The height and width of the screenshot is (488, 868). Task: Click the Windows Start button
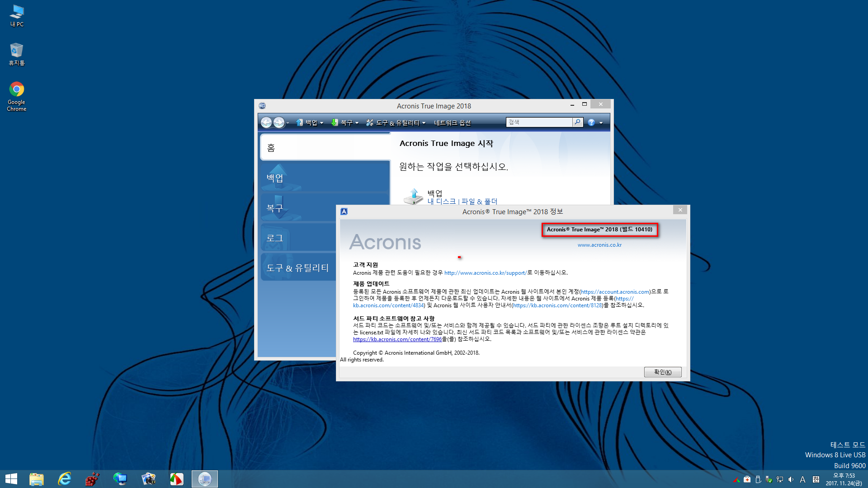coord(11,479)
